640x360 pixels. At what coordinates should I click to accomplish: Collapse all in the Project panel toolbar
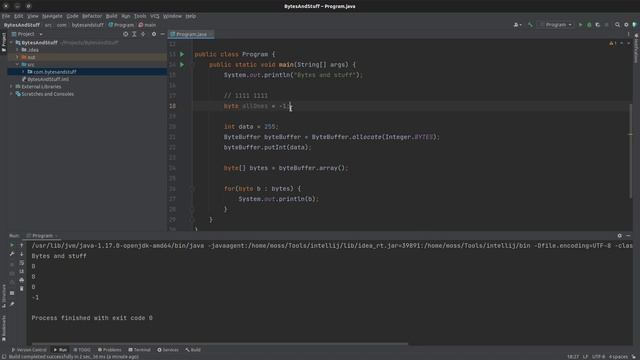click(143, 34)
